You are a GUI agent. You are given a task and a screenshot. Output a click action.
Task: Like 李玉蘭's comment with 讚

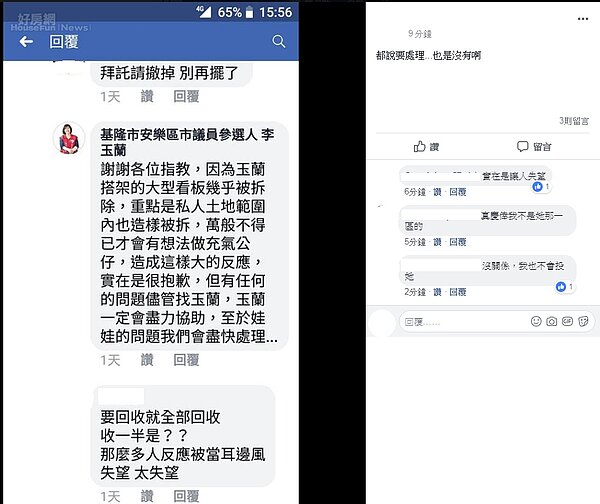(x=147, y=360)
